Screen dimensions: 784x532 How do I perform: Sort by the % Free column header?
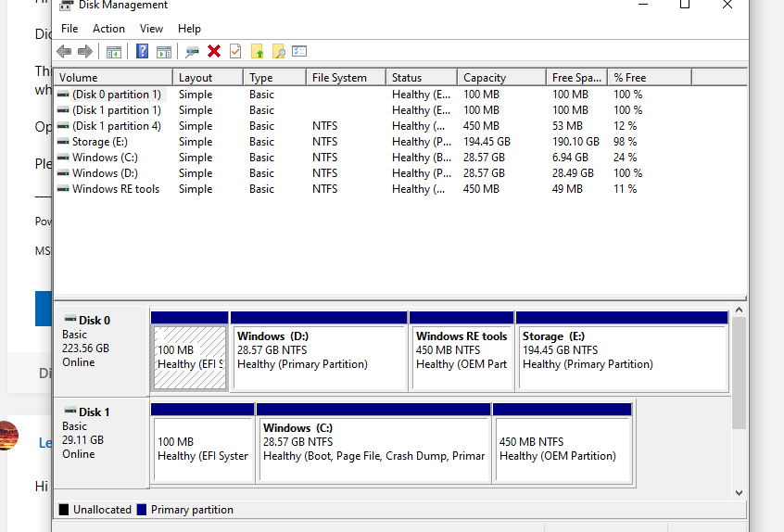point(650,78)
